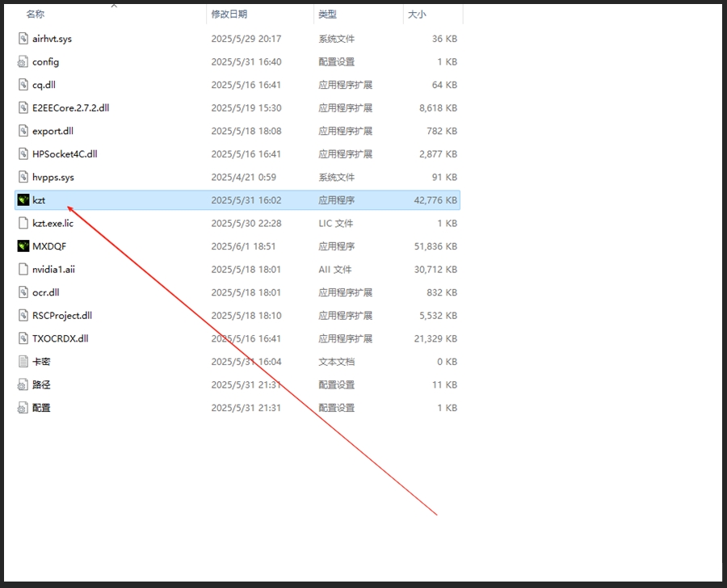This screenshot has width=727, height=588.
Task: Click the date 2025/4/21 0:59
Action: tap(243, 178)
